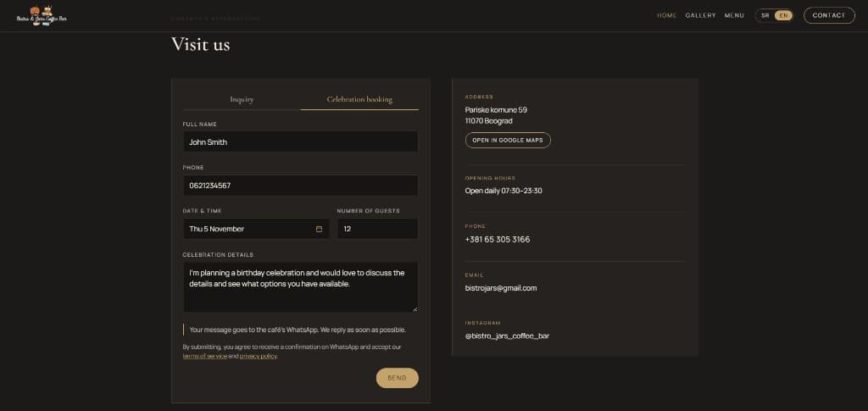Open the Gallery page
This screenshot has height=411, width=868.
pyautogui.click(x=700, y=15)
